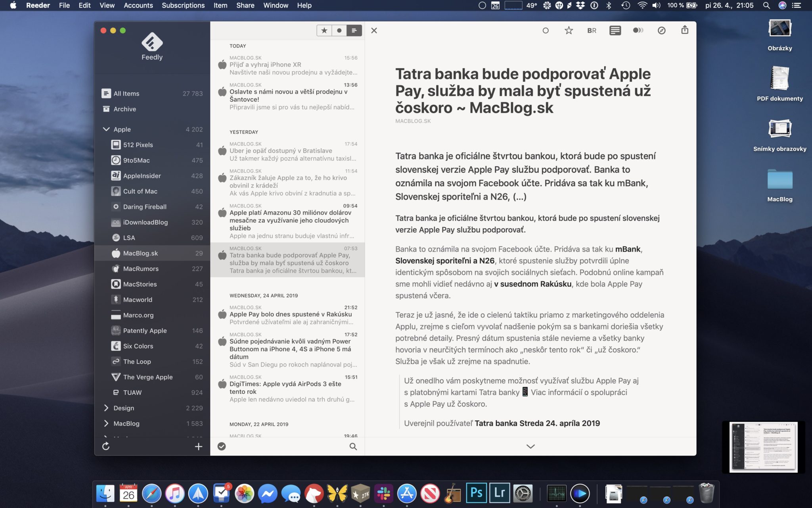Show all articles filter

[354, 31]
